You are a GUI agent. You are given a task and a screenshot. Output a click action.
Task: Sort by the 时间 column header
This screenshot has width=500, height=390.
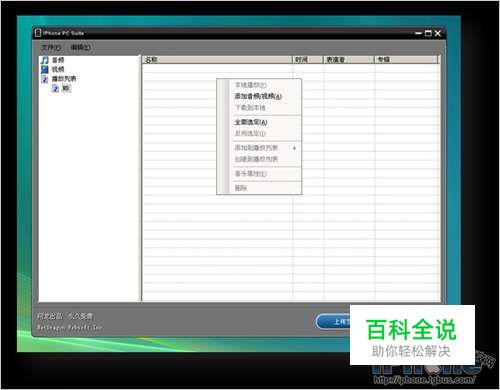(x=308, y=60)
